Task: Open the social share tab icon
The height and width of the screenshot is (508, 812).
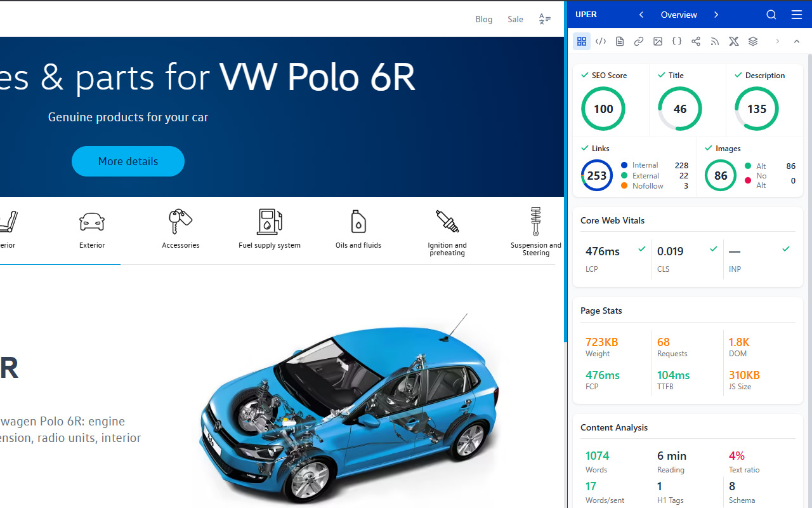Action: [696, 41]
